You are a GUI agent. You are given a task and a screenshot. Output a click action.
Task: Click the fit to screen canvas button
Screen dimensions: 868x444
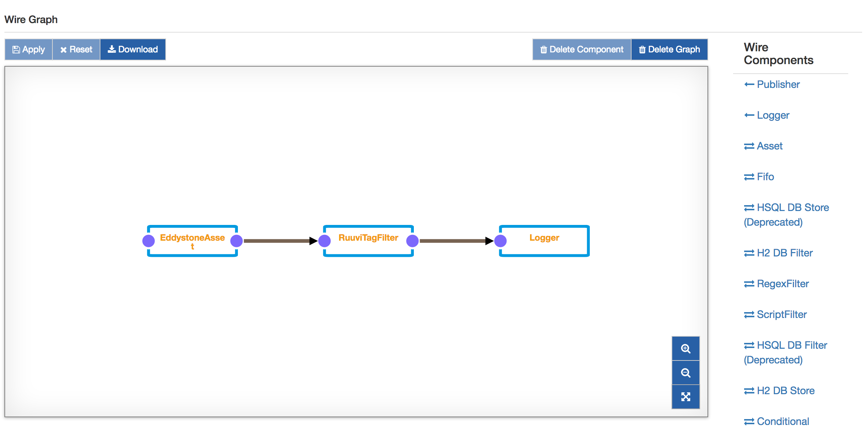[687, 396]
